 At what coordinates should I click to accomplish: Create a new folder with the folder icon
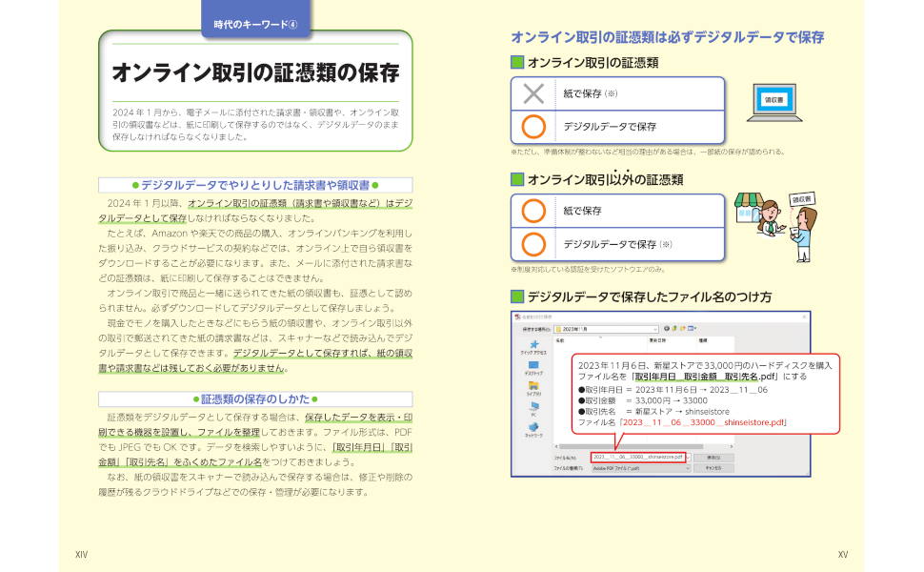coord(682,329)
